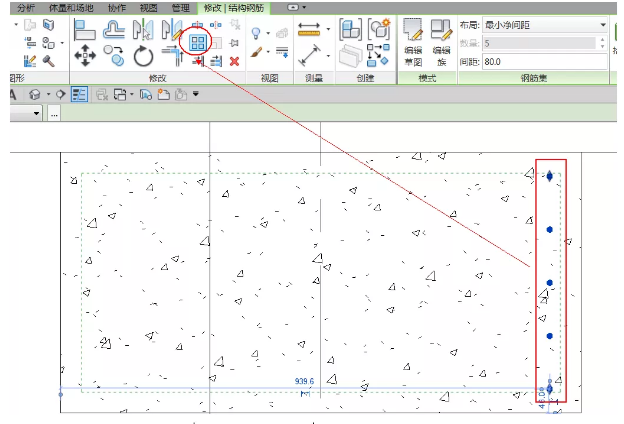This screenshot has width=624, height=424.
Task: Click the 939.6 dimension value
Action: 306,381
